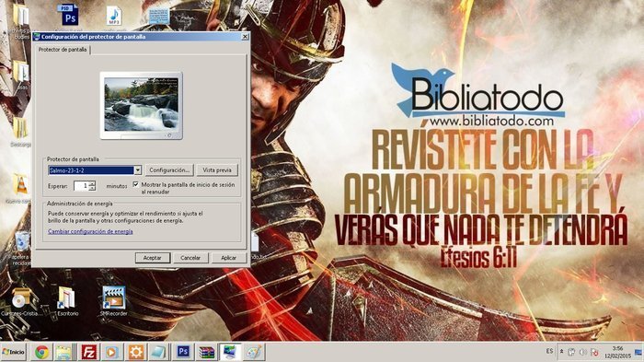
Task: Click the waterfall screensaver preview thumbnail
Action: [142, 104]
